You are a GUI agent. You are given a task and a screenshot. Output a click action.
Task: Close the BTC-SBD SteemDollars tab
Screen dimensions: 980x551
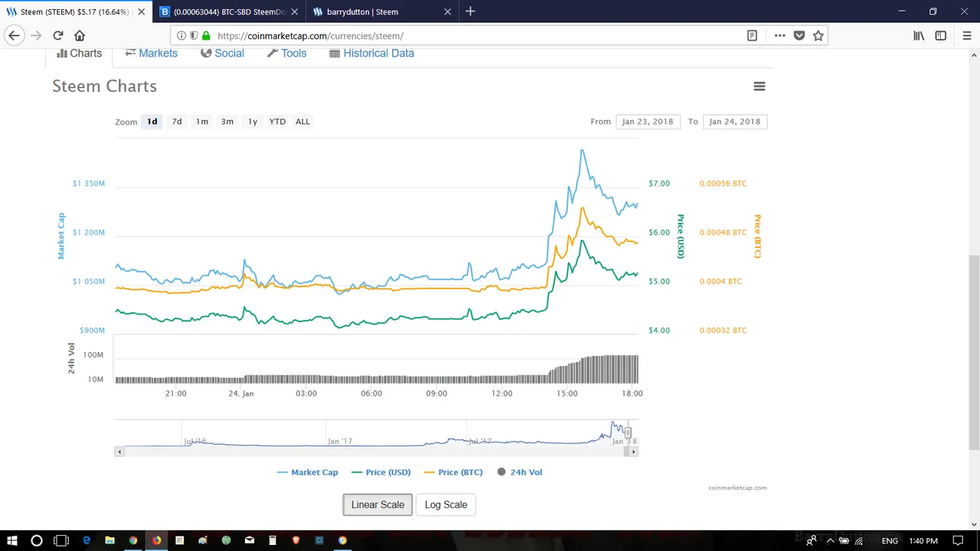[x=294, y=11]
